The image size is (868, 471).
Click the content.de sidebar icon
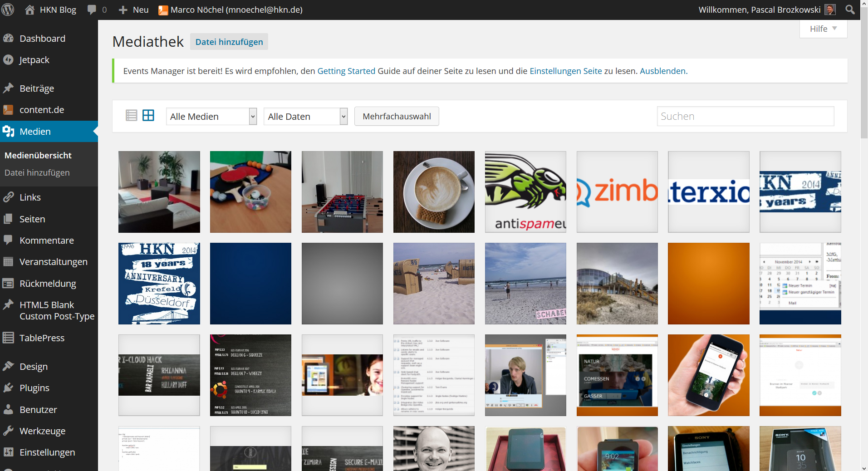(x=8, y=110)
